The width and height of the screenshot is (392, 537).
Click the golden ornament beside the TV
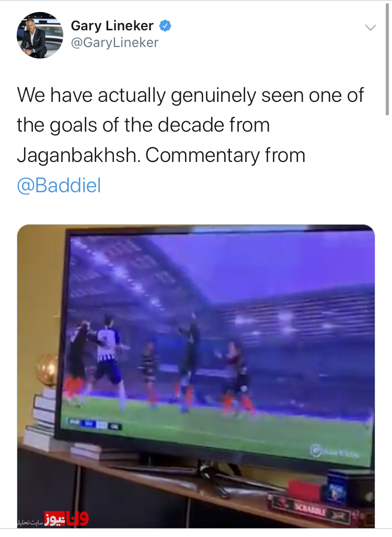(x=48, y=370)
